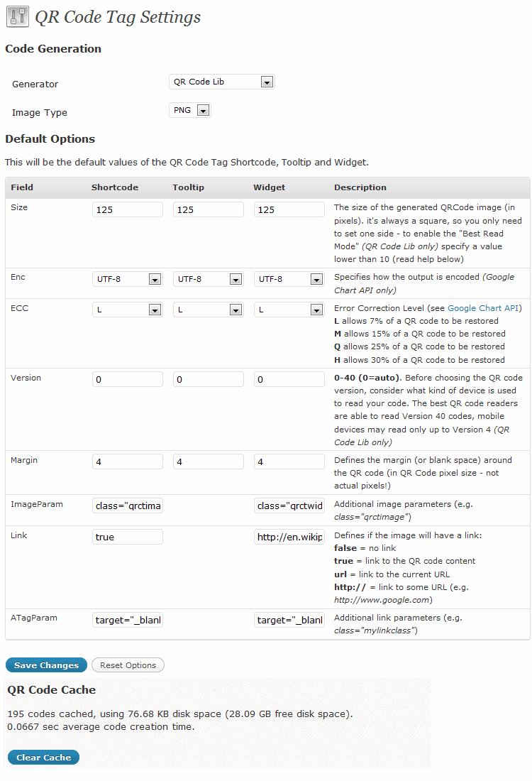Open the Widget Enc dropdown

click(x=289, y=280)
